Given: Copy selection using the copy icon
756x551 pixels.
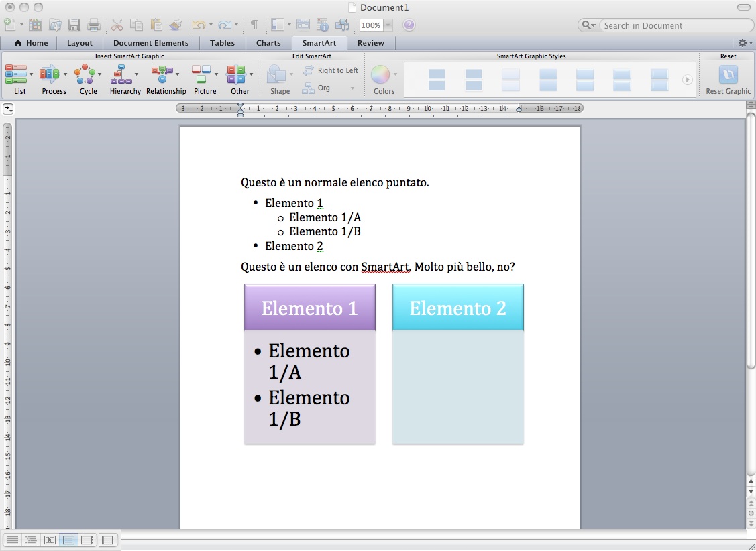Looking at the screenshot, I should point(136,25).
